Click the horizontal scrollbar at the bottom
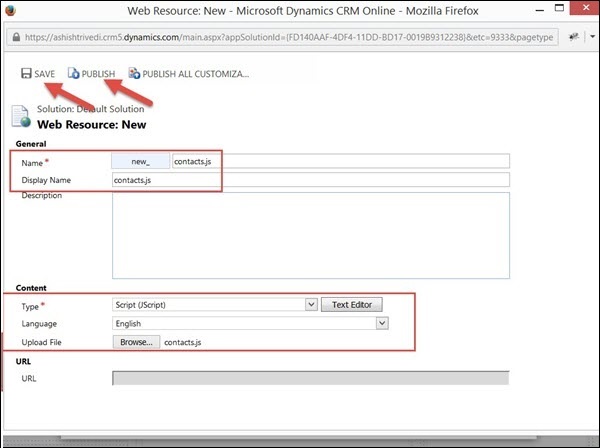Viewport: 600px width, 448px height. [298, 438]
